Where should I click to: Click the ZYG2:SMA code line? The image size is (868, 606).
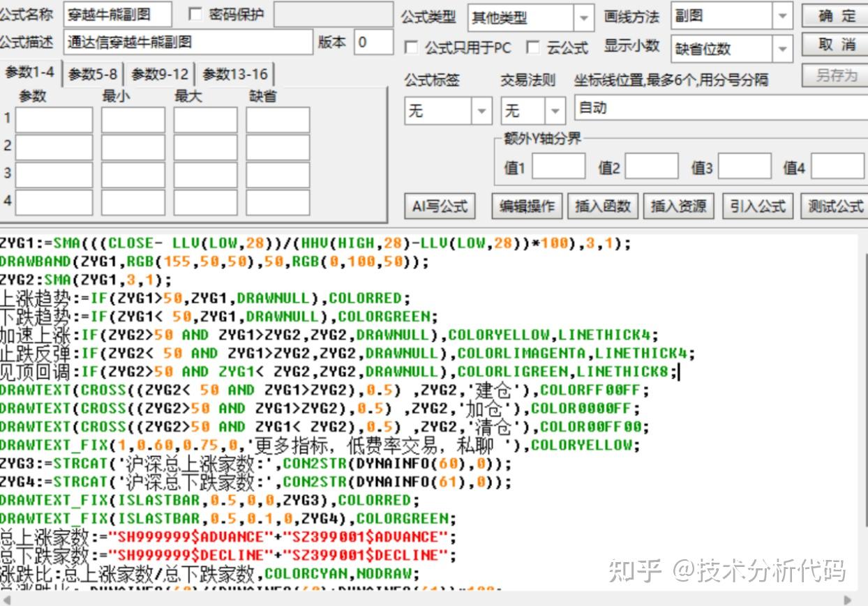point(86,280)
